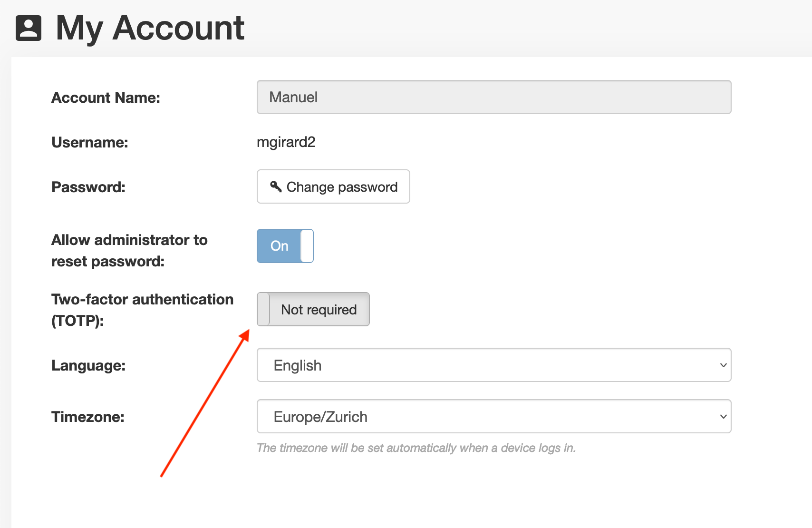Viewport: 812px width, 528px height.
Task: Focus the Account Name field containing Manuel
Action: pos(493,98)
